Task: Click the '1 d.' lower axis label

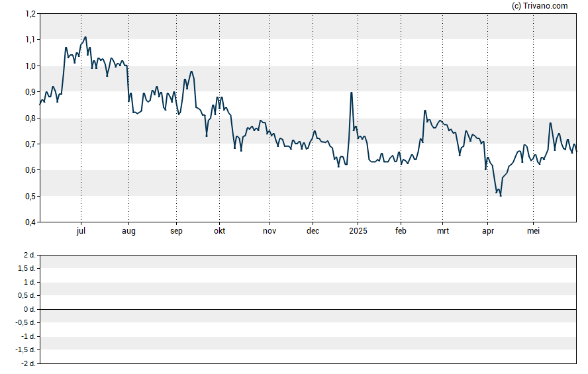Action: pos(29,282)
